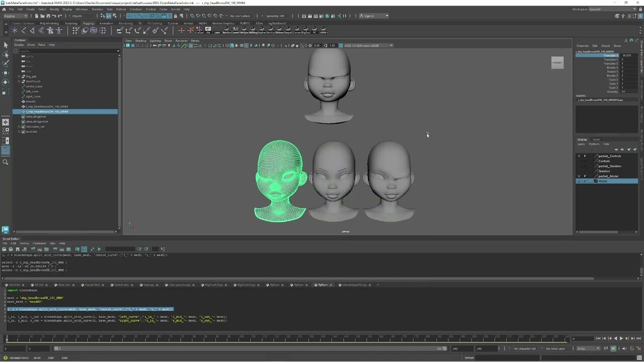Open the IK Handle tool from the shelf
644x362 pixels.
(x=24, y=31)
